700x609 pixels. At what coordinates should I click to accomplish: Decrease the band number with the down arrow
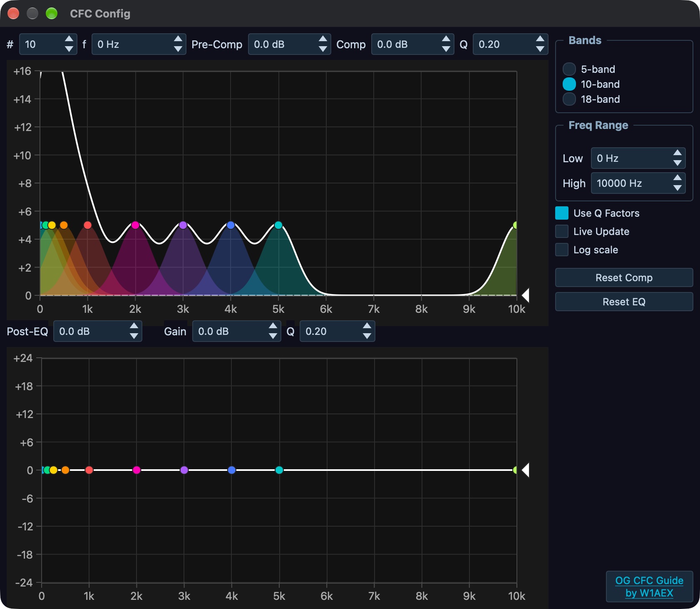click(x=69, y=49)
